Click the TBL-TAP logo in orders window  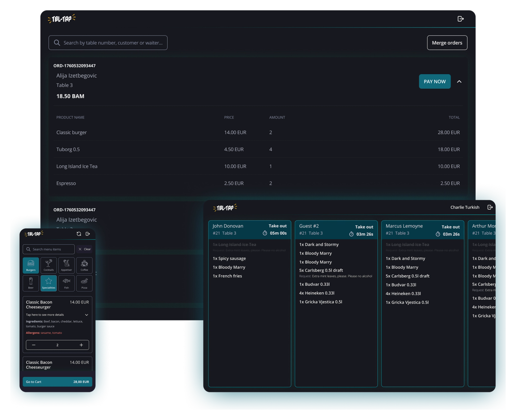tap(62, 19)
